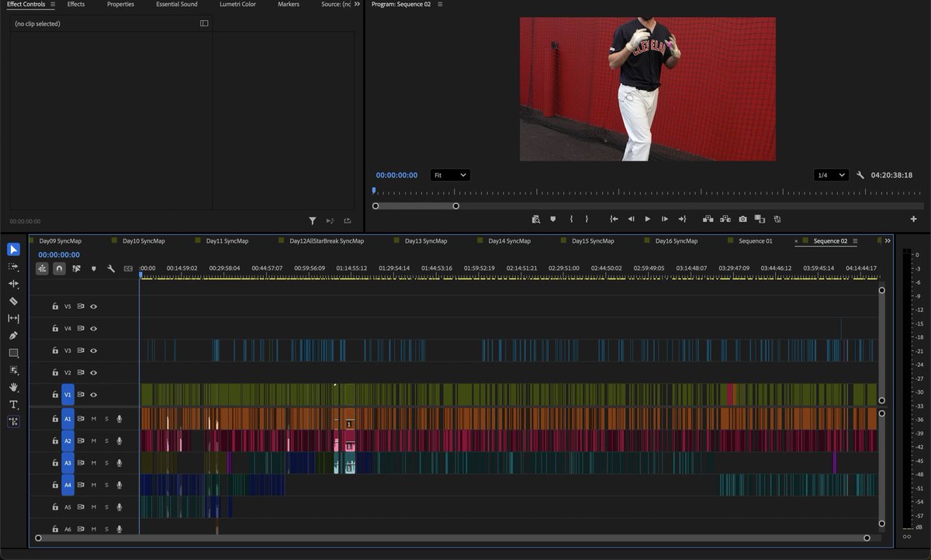
Task: Click Mark Out brace icon
Action: 587,220
